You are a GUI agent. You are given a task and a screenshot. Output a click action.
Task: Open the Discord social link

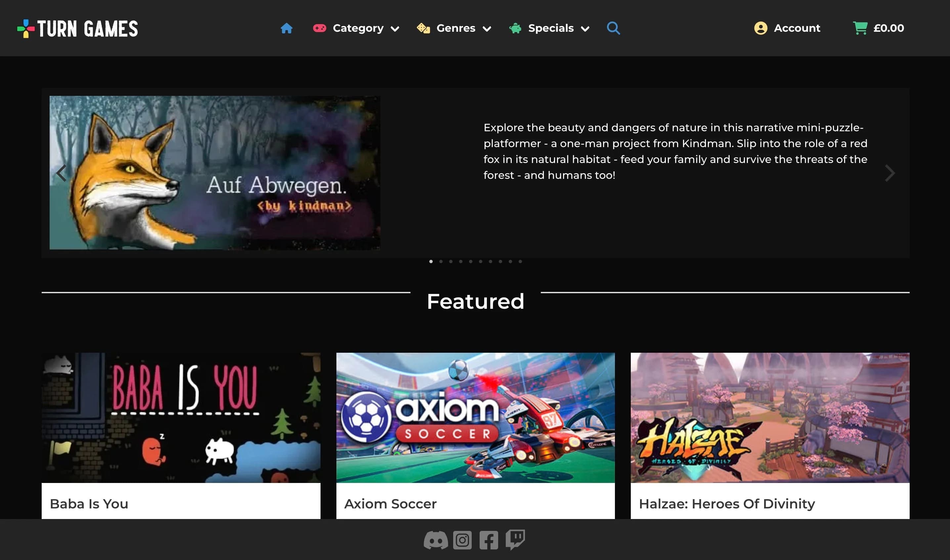point(436,540)
